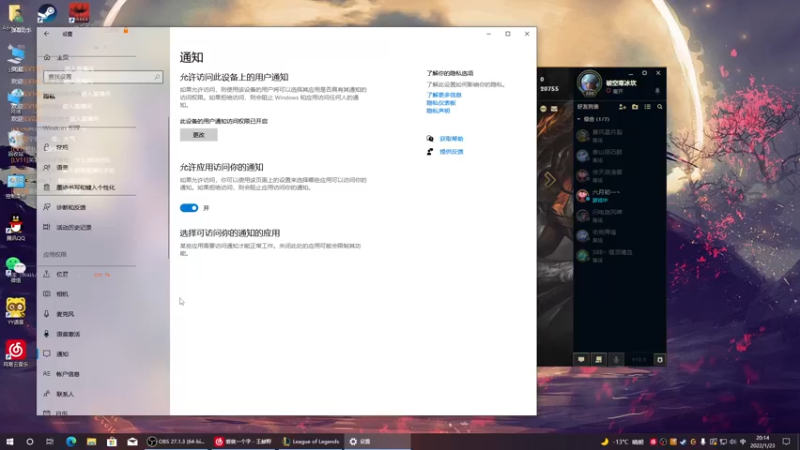This screenshot has height=450, width=800.
Task: Open Task View on the taskbar
Action: click(x=49, y=441)
